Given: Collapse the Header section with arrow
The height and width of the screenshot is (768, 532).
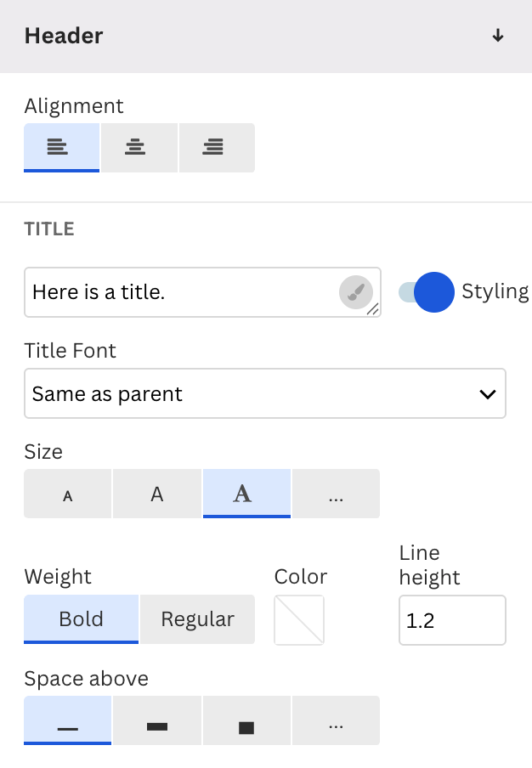Looking at the screenshot, I should 498,36.
